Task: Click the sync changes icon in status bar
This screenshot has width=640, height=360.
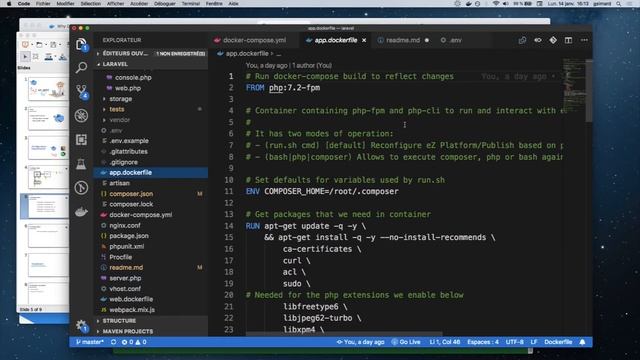Action: [113, 342]
